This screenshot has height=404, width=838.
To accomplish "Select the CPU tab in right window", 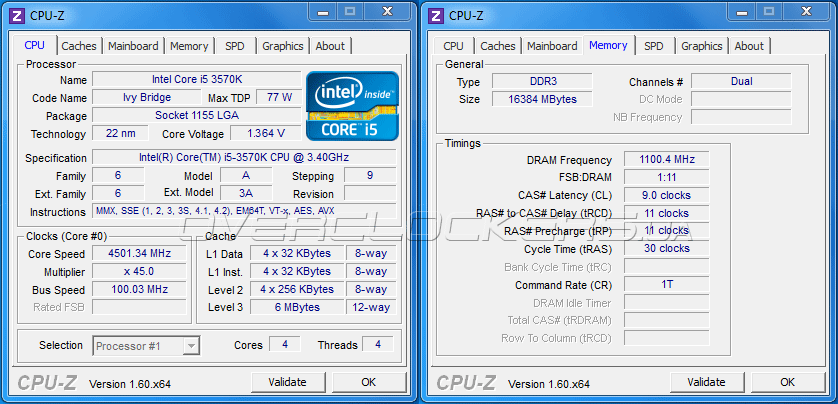I will (x=453, y=46).
